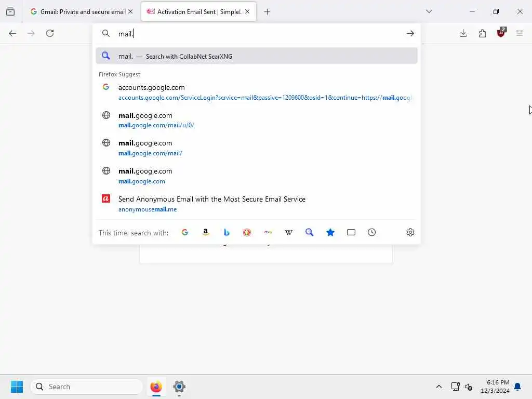Open the Firefox View icon
The width and height of the screenshot is (532, 399).
pyautogui.click(x=10, y=11)
